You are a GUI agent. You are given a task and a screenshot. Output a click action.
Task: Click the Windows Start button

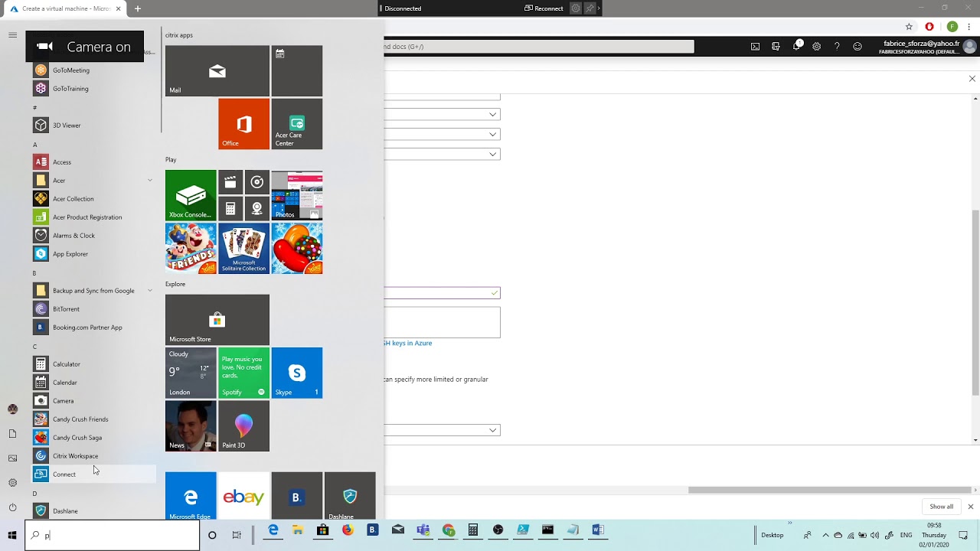pyautogui.click(x=12, y=535)
